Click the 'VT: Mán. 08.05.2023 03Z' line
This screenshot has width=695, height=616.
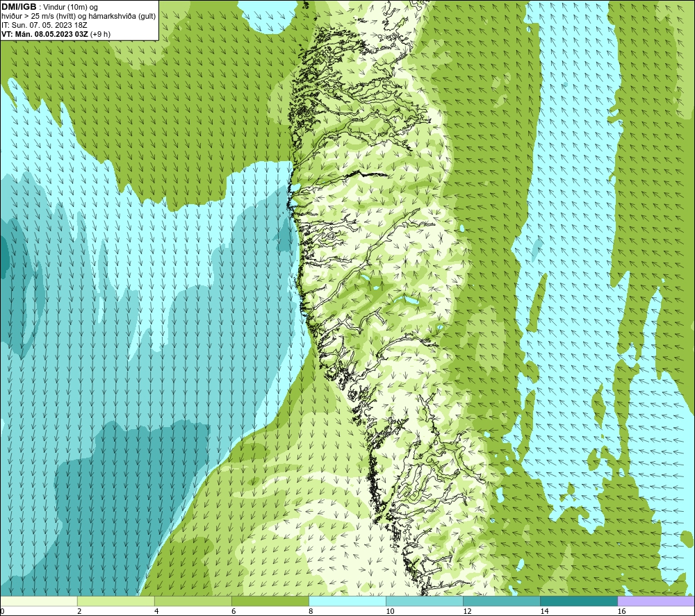click(x=56, y=34)
